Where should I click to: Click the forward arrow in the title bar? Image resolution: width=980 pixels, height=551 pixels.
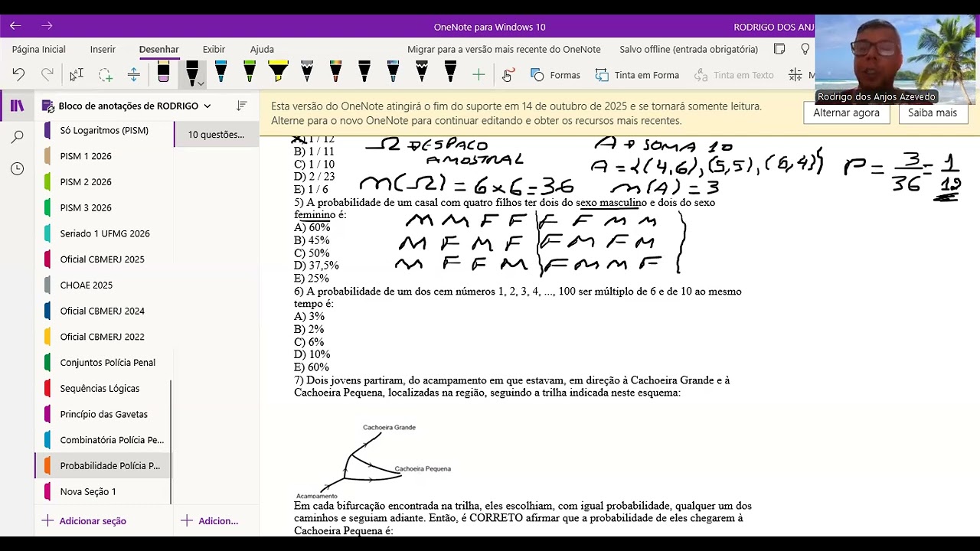pyautogui.click(x=47, y=26)
